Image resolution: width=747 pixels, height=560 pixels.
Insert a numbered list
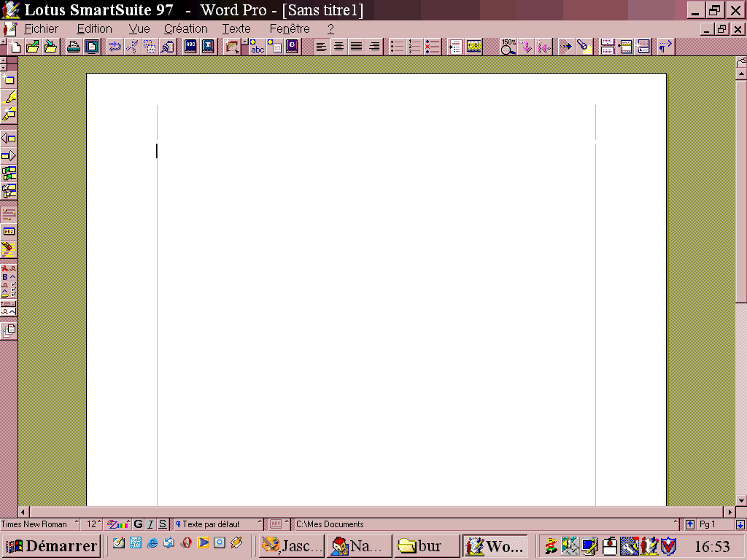[414, 47]
